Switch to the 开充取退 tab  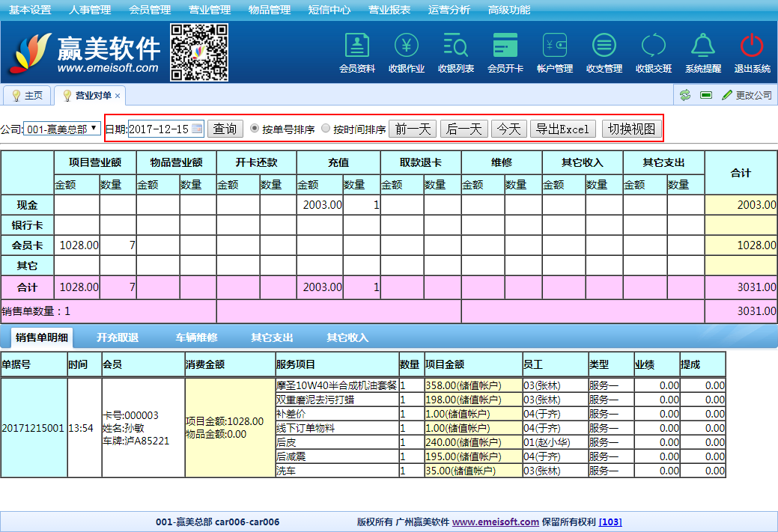tap(117, 337)
